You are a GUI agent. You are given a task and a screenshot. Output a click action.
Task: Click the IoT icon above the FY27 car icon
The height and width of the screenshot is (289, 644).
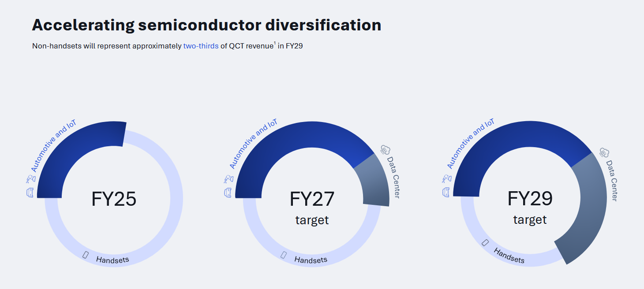(x=228, y=179)
